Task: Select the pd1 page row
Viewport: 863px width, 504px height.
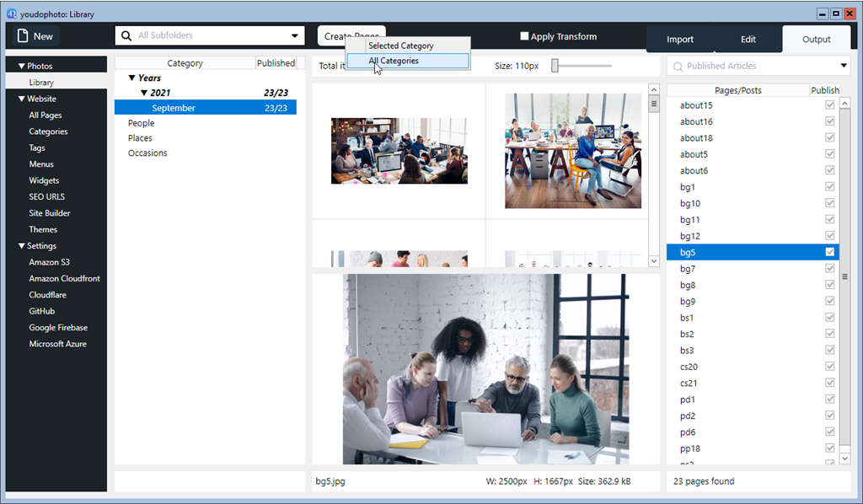Action: pyautogui.click(x=753, y=399)
